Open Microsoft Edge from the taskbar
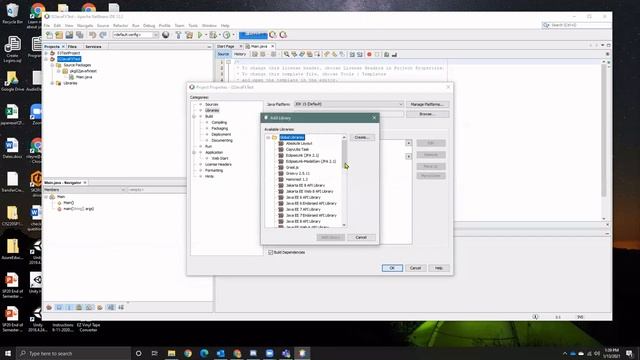640x360 pixels. coord(204,353)
